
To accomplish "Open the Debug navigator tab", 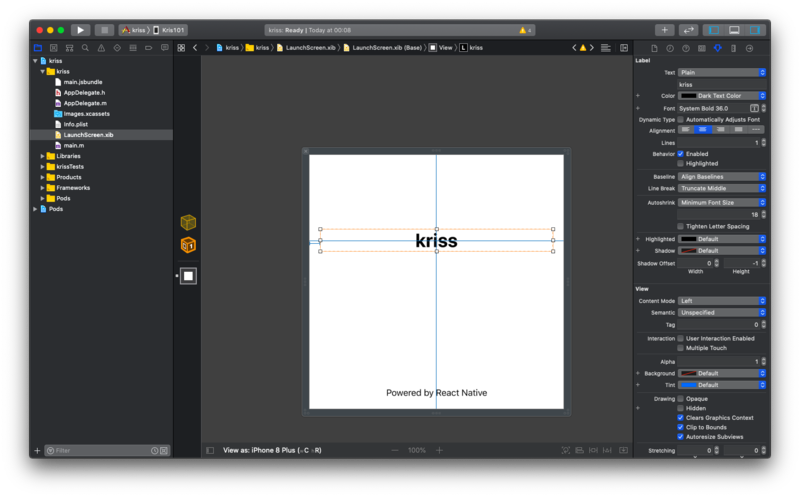I will [x=133, y=48].
